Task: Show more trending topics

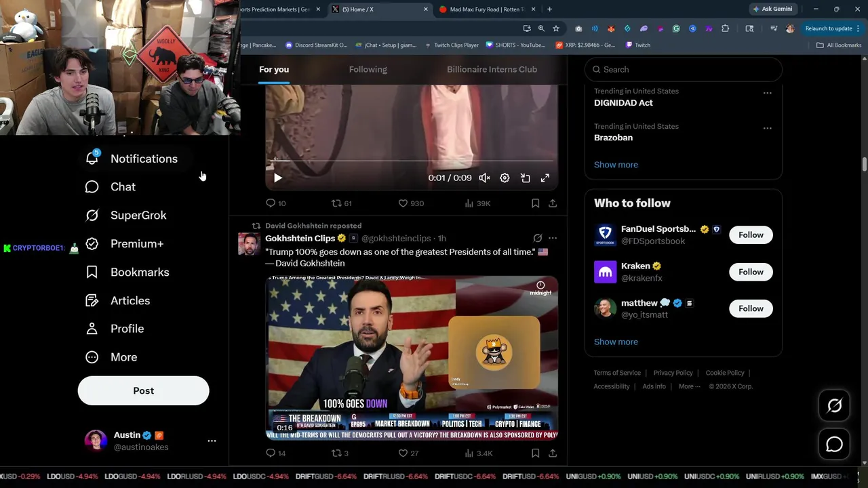Action: (616, 165)
